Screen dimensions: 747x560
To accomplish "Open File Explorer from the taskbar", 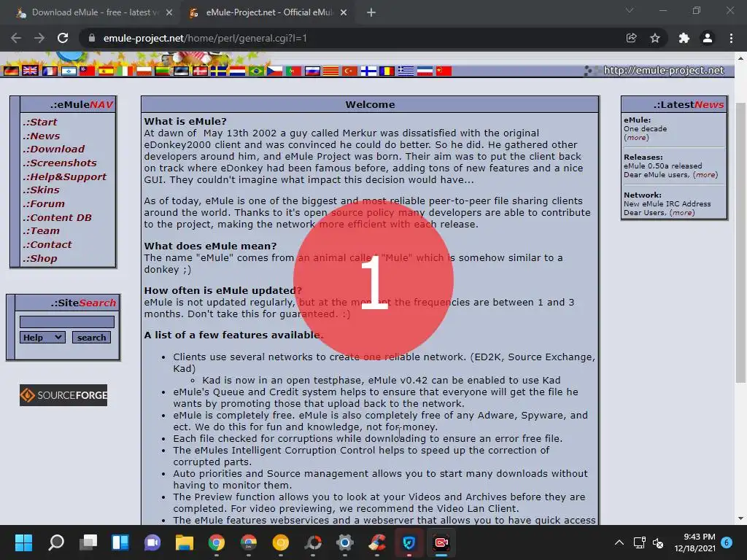I will point(185,542).
